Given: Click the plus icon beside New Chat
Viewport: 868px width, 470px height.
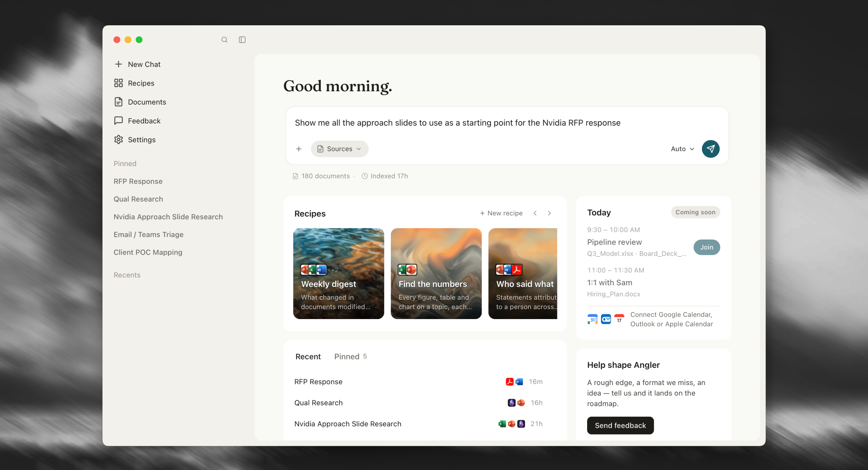Looking at the screenshot, I should 118,64.
